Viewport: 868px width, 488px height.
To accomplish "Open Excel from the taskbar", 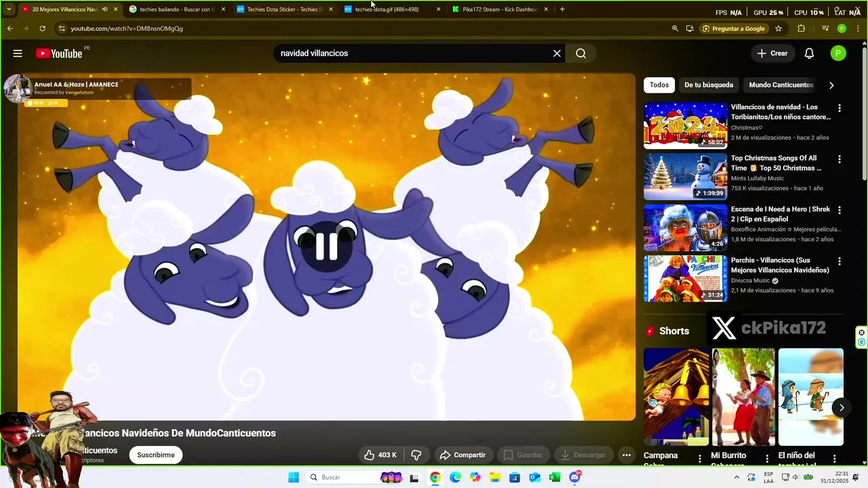I will [x=555, y=477].
